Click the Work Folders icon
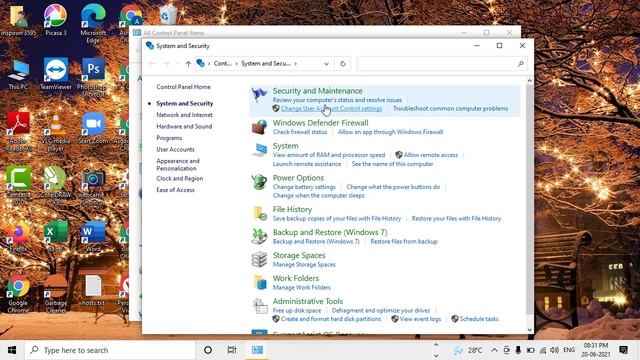The image size is (640, 360). [x=260, y=282]
